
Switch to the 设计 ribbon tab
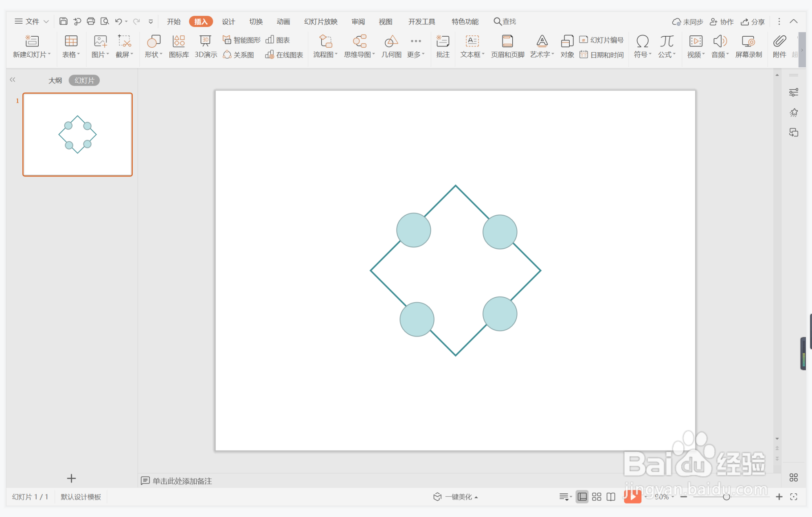(228, 21)
